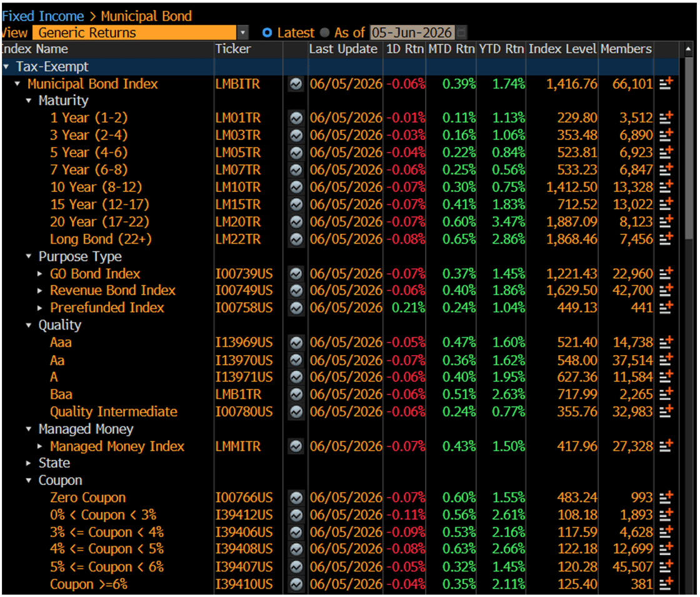Open chart icon for Prerefunded Index row
Screen dimensions: 700x597
pos(296,308)
